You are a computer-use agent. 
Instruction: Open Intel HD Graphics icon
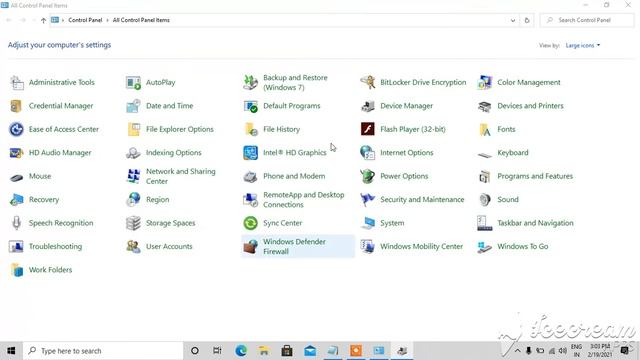(250, 153)
